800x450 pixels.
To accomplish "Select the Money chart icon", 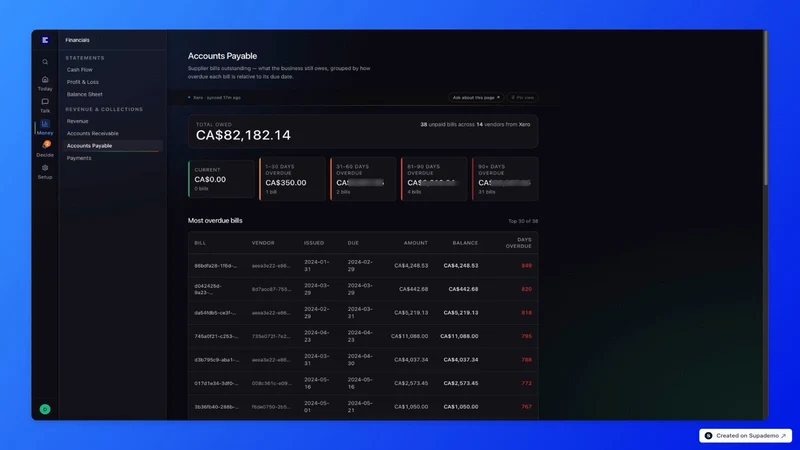I will click(45, 123).
